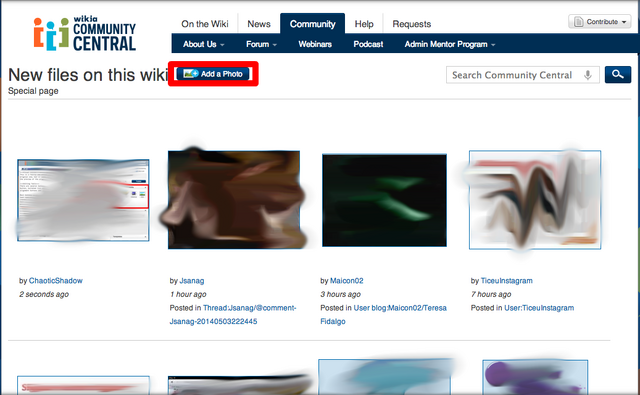Open the image uploaded by Maicon02
Image resolution: width=640 pixels, height=395 pixels.
(384, 200)
